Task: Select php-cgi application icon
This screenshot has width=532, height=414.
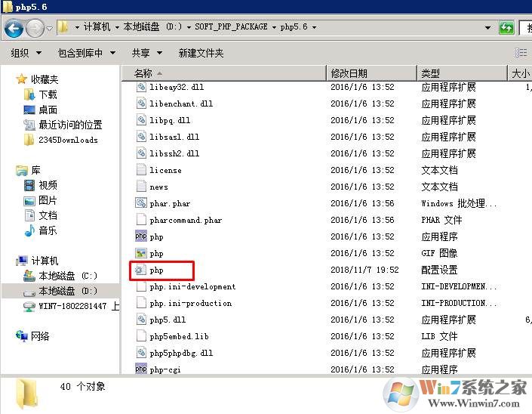Action: tap(141, 369)
